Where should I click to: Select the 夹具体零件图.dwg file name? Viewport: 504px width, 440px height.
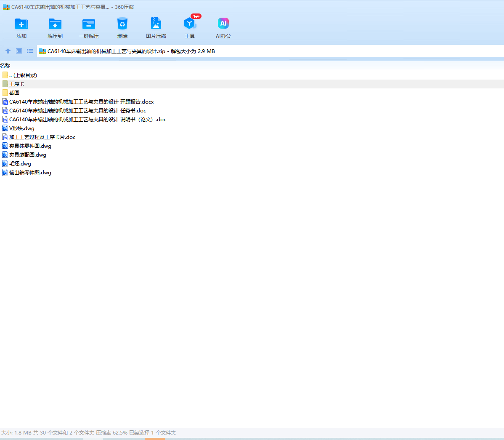[x=30, y=146]
